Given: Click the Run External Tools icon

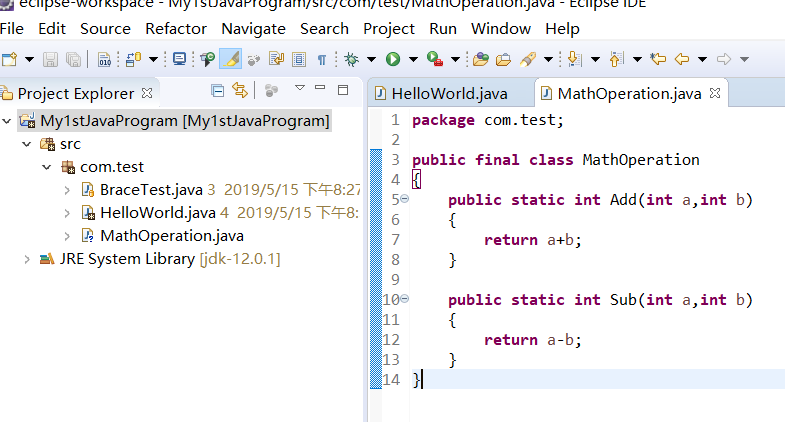Looking at the screenshot, I should tap(435, 59).
